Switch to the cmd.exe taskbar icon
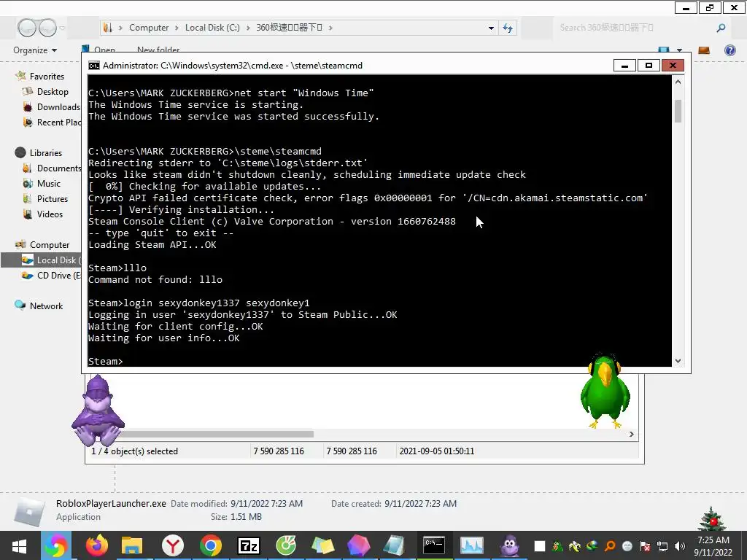Screen dimensions: 747x560 tap(434, 545)
